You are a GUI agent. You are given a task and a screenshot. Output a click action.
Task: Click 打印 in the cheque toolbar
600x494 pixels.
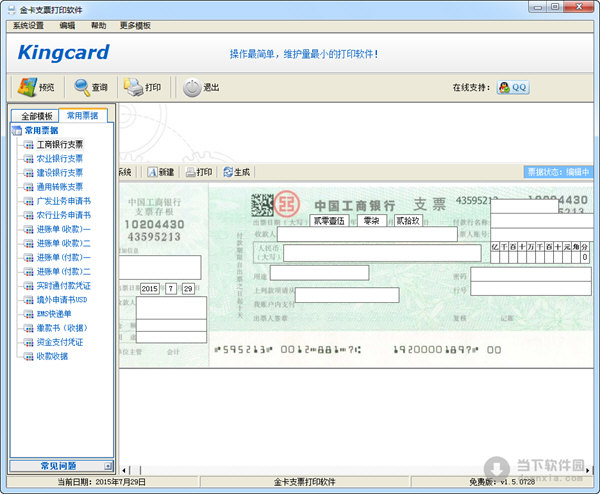tap(199, 172)
